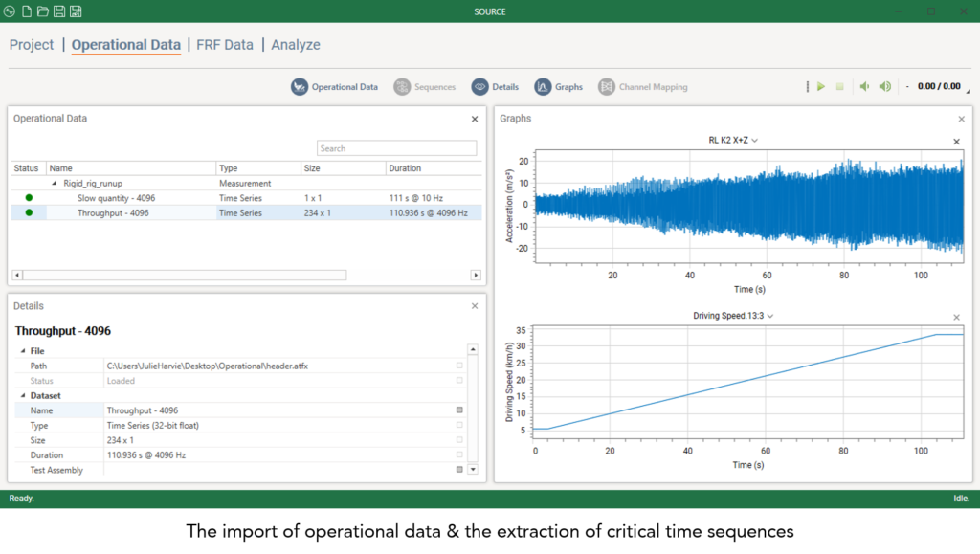Collapse the Rigid_rig_runup tree node
980x554 pixels.
pos(54,183)
